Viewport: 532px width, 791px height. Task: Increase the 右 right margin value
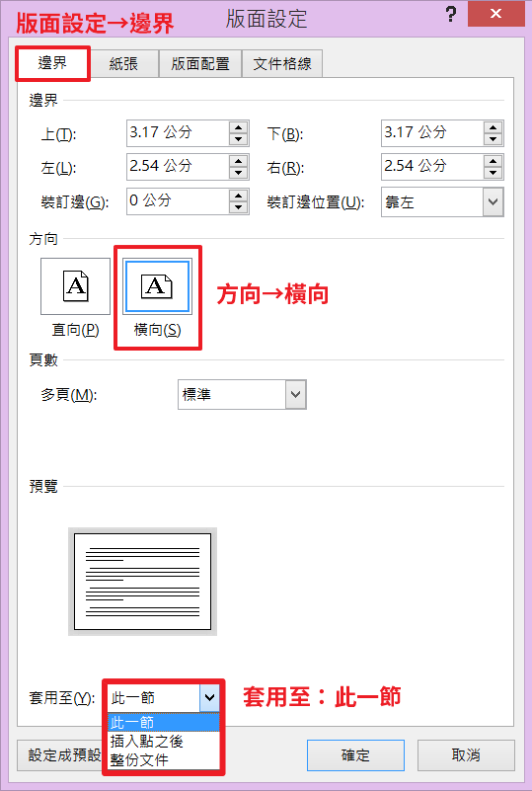pos(493,161)
